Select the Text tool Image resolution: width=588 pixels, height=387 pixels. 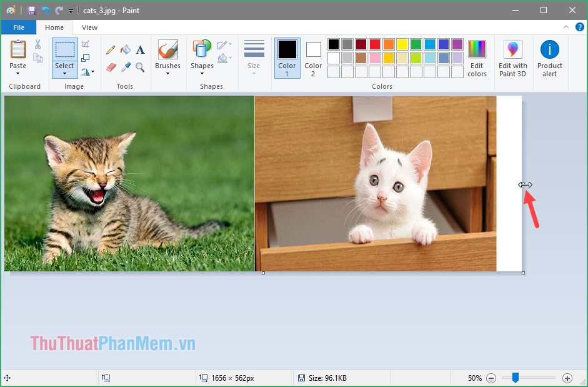[x=139, y=50]
